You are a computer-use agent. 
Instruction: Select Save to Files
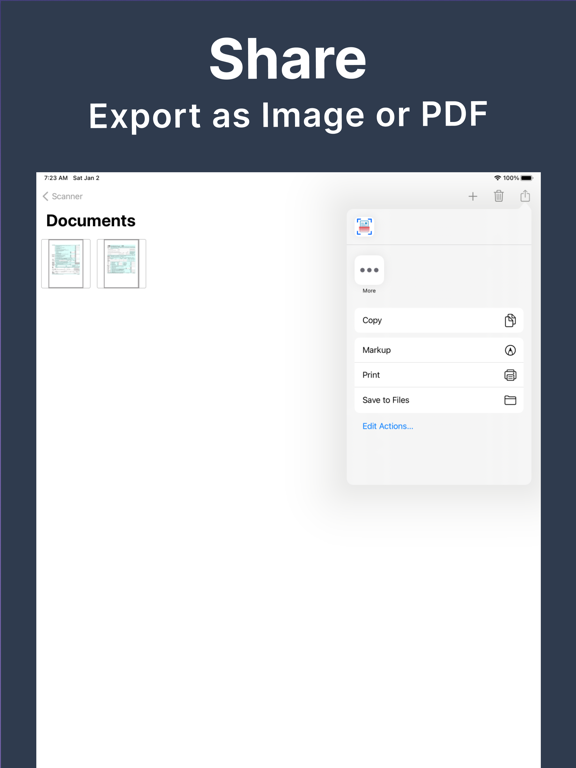tap(439, 400)
